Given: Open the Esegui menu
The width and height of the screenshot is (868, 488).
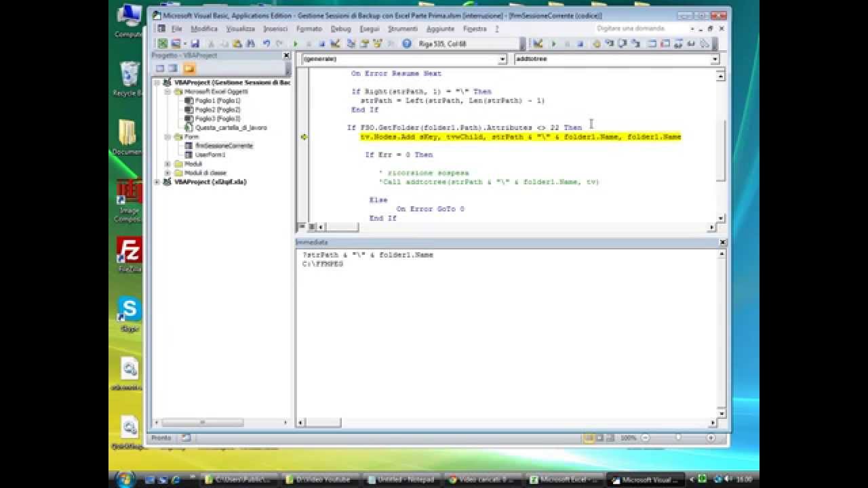Looking at the screenshot, I should [370, 28].
